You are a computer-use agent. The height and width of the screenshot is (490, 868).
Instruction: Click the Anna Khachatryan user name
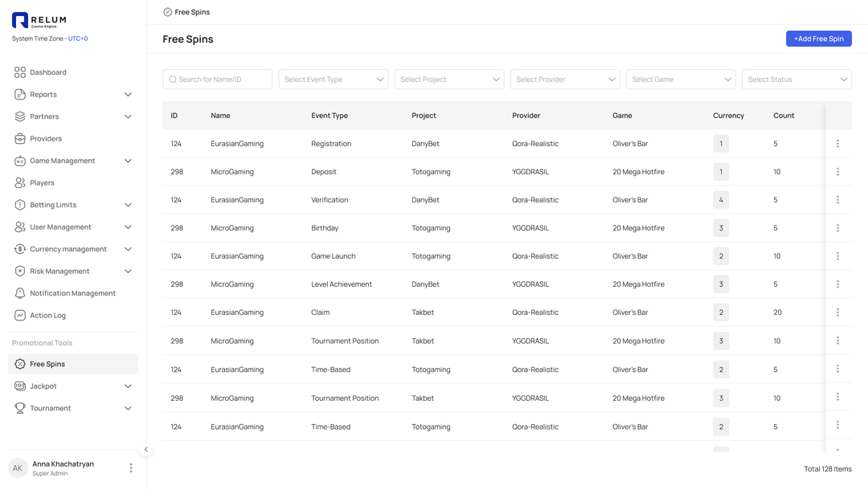coord(63,464)
